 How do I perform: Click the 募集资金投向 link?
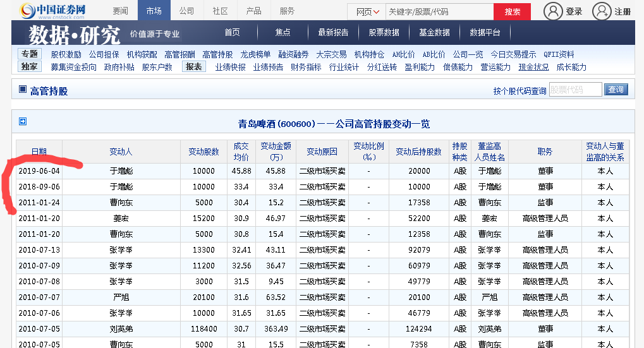click(74, 68)
